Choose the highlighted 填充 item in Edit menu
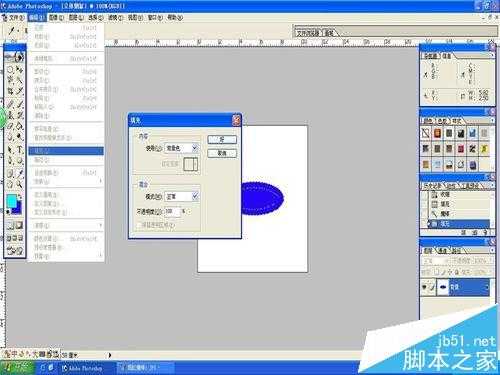Viewport: 500px width, 375px height. pos(66,151)
